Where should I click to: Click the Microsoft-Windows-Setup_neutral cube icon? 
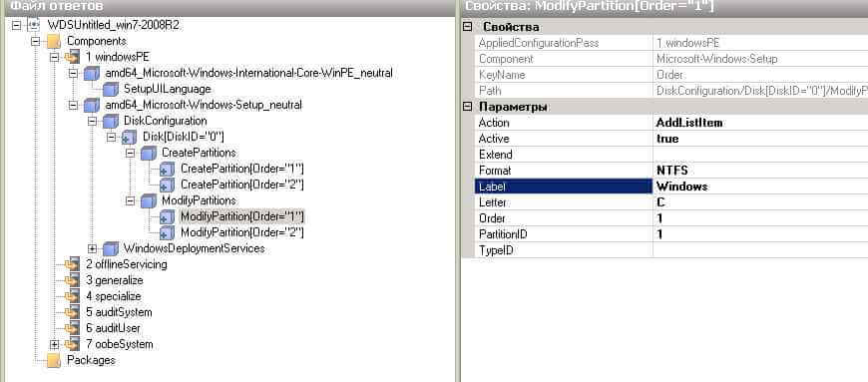click(92, 105)
